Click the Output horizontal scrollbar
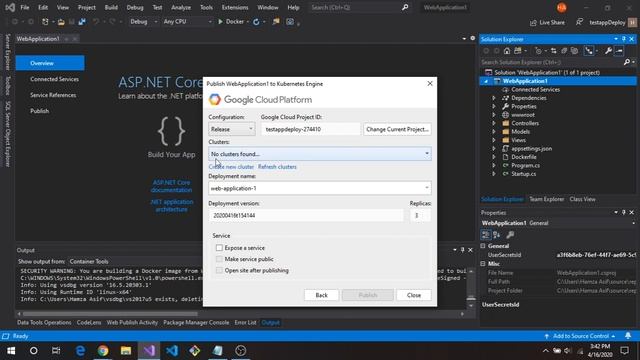This screenshot has height=360, width=640. [x=110, y=314]
